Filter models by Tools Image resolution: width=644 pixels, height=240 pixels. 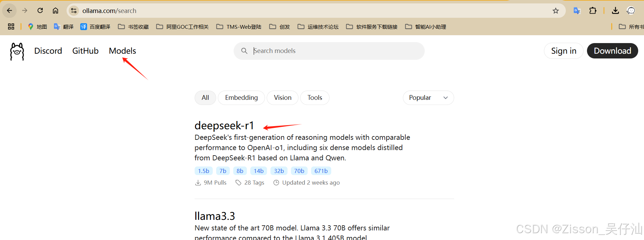click(314, 98)
